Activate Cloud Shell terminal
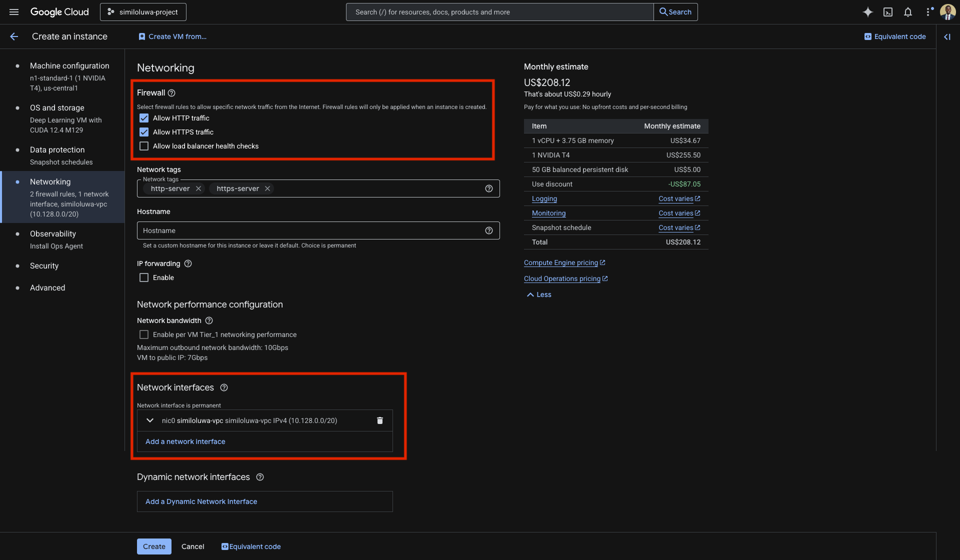The height and width of the screenshot is (560, 960). (x=888, y=11)
